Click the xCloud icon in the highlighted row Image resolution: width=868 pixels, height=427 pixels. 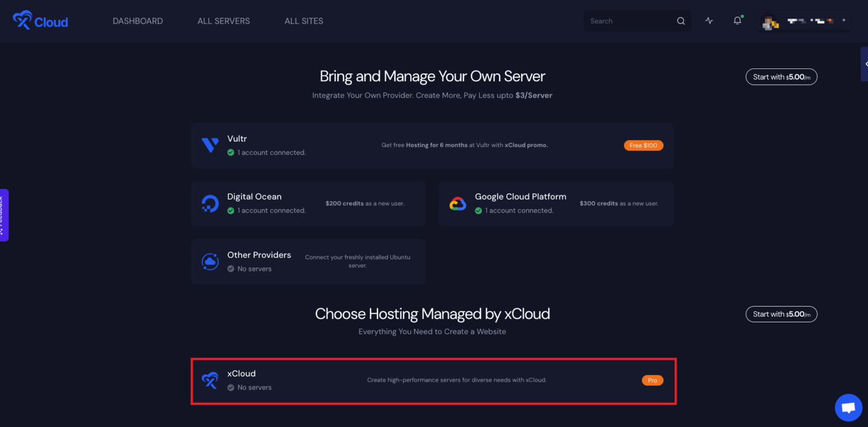coord(210,381)
